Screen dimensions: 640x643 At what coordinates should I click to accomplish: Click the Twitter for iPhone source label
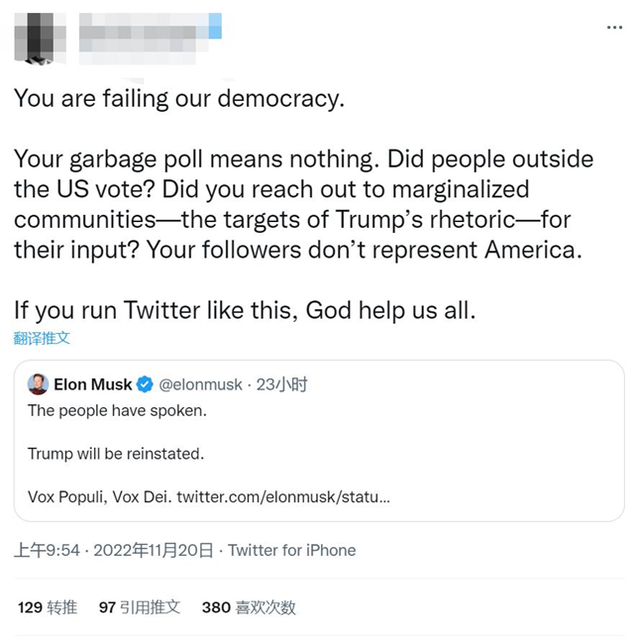point(292,550)
